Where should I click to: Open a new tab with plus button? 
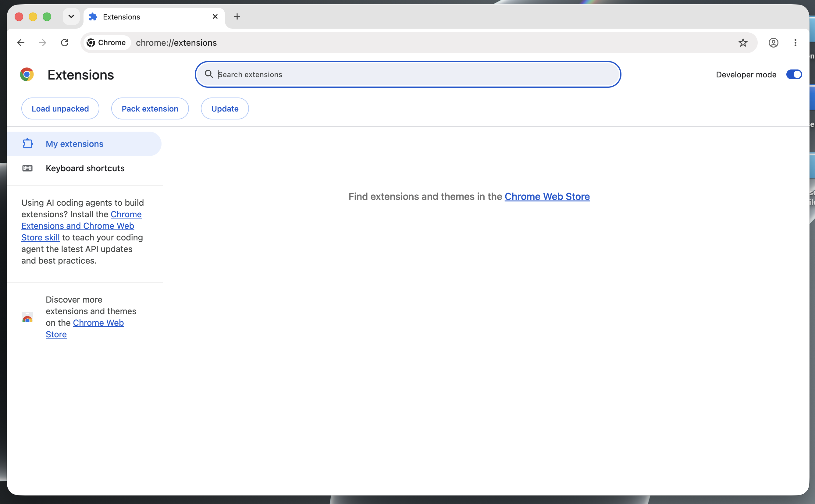pos(237,17)
